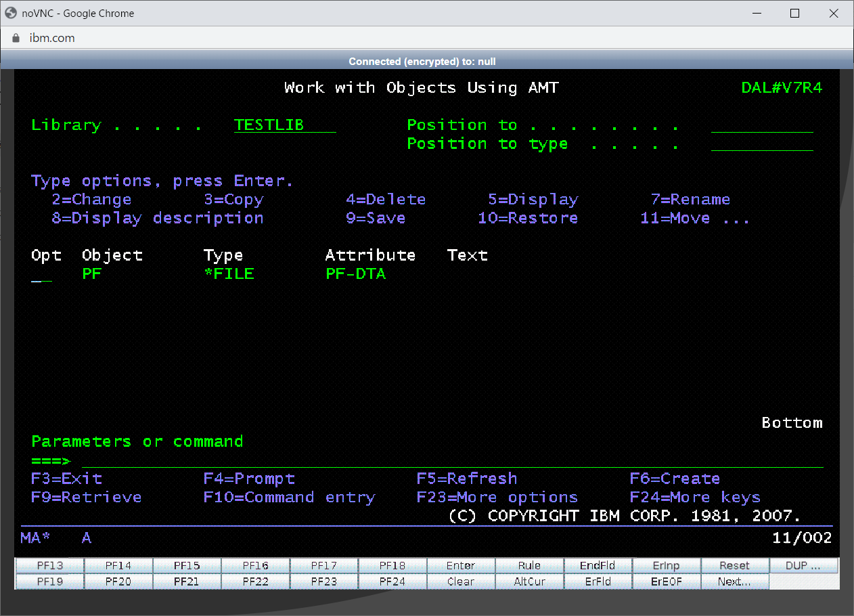Click the F5=Refresh function key label
Viewport: 854px width, 616px height.
coord(467,479)
